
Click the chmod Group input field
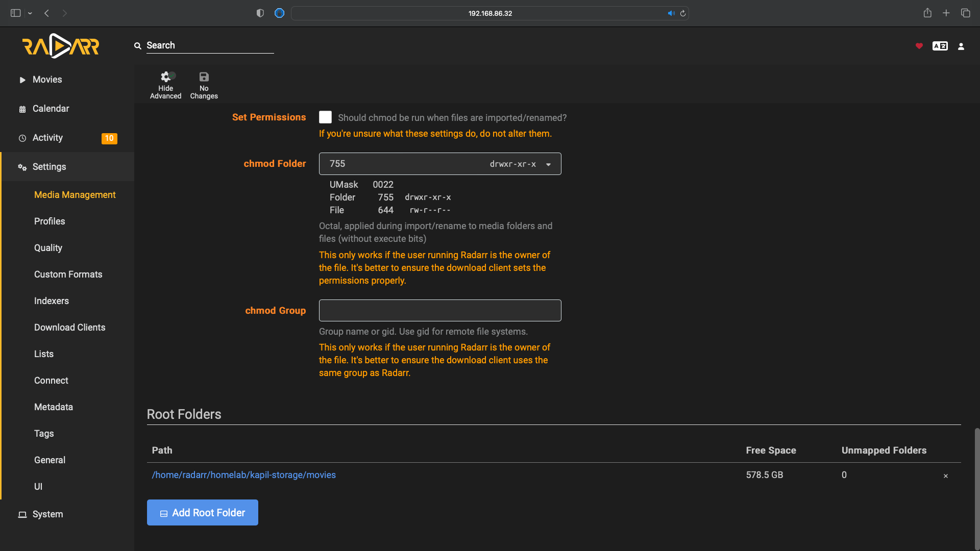(440, 310)
